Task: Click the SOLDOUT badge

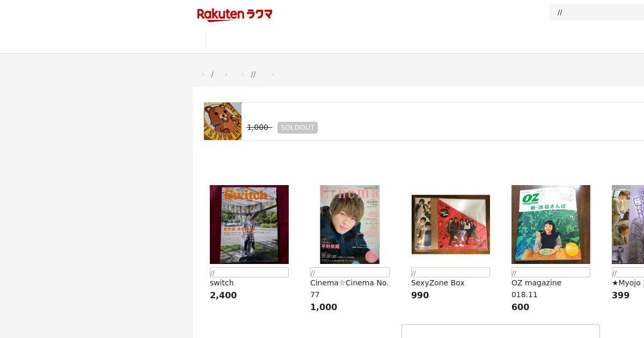Action: (x=297, y=128)
